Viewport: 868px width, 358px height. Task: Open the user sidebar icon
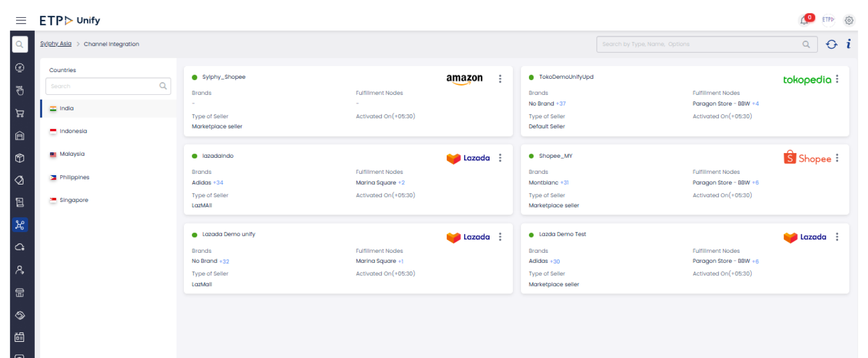click(x=19, y=270)
